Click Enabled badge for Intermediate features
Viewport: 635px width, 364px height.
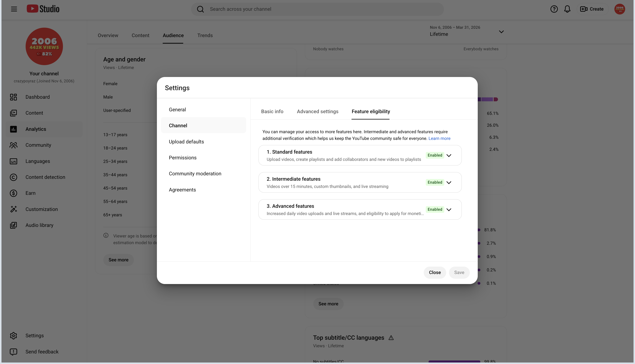pyautogui.click(x=435, y=182)
